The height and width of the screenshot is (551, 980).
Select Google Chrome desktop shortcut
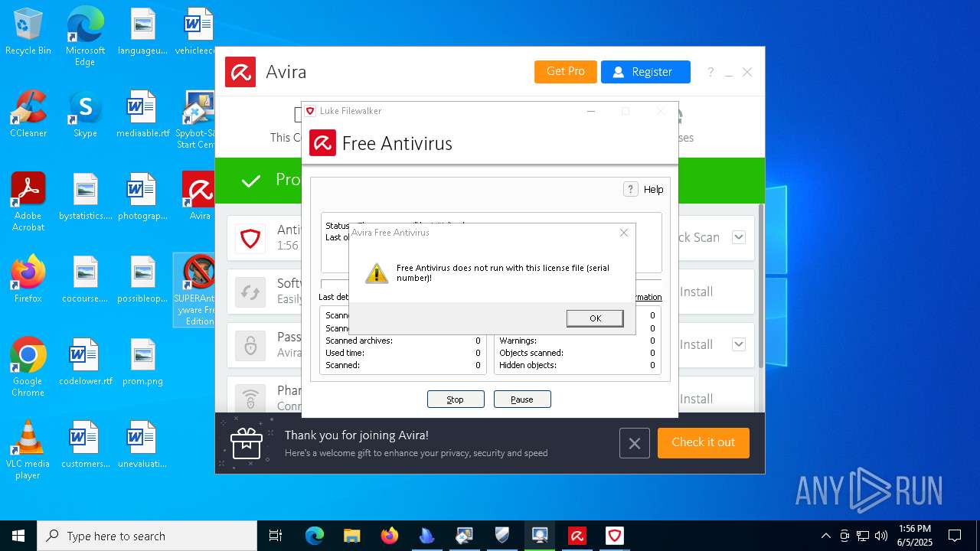(28, 367)
